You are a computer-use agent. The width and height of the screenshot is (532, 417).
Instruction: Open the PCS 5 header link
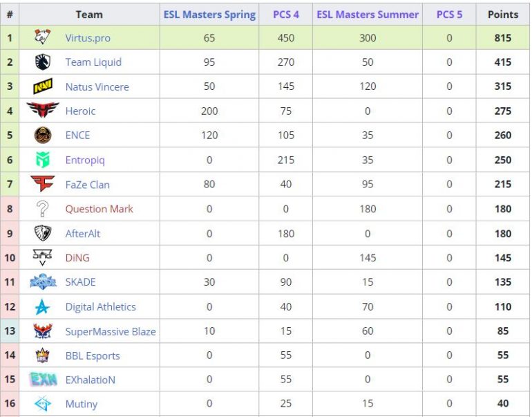449,15
